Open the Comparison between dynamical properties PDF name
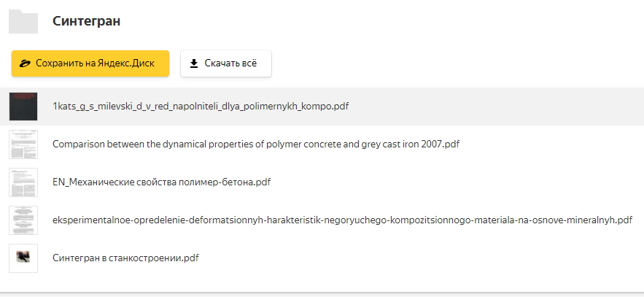 255,144
